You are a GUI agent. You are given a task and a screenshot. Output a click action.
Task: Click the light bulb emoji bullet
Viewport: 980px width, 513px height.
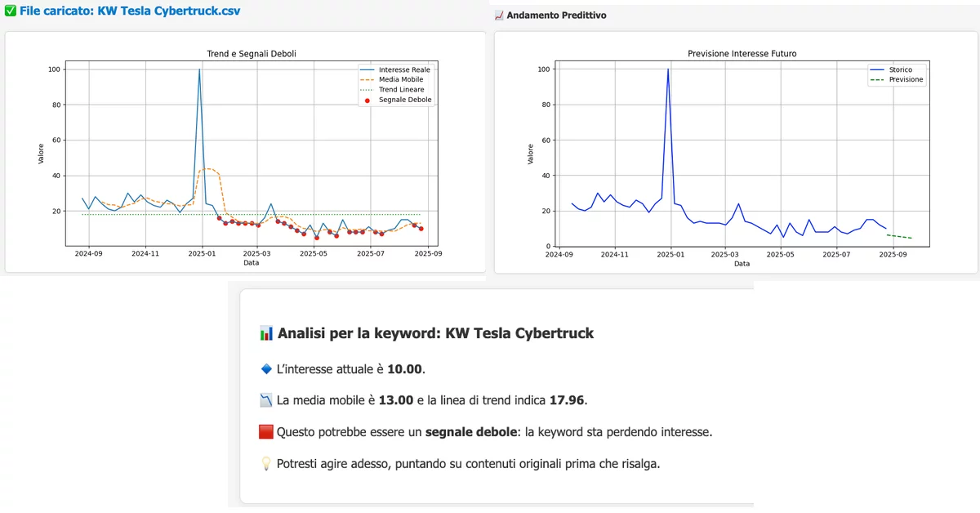(265, 463)
